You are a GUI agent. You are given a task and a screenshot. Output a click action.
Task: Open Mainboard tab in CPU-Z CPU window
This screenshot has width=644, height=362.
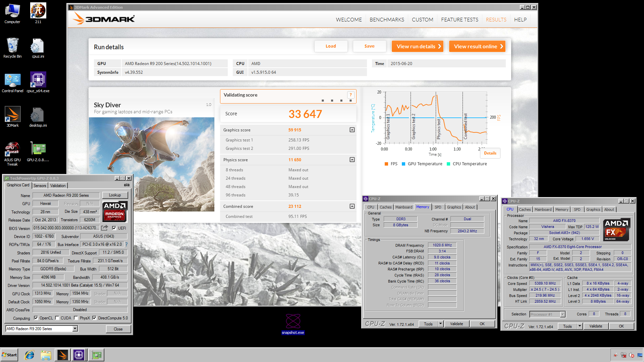pyautogui.click(x=543, y=209)
